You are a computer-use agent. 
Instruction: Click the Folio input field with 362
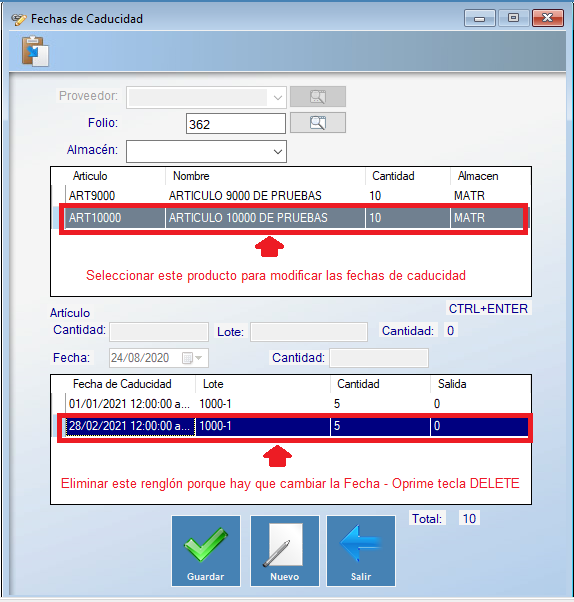236,124
